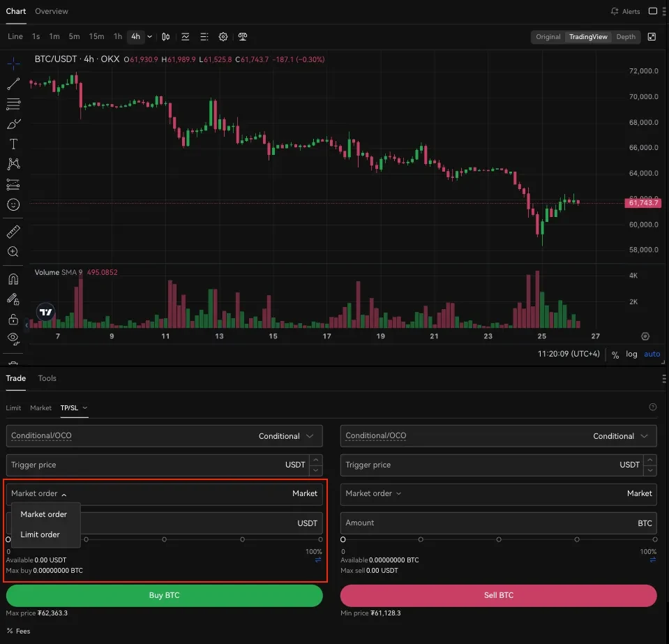Click sell slider midpoint marker
Viewport: 669px width, 644px height.
pos(499,539)
